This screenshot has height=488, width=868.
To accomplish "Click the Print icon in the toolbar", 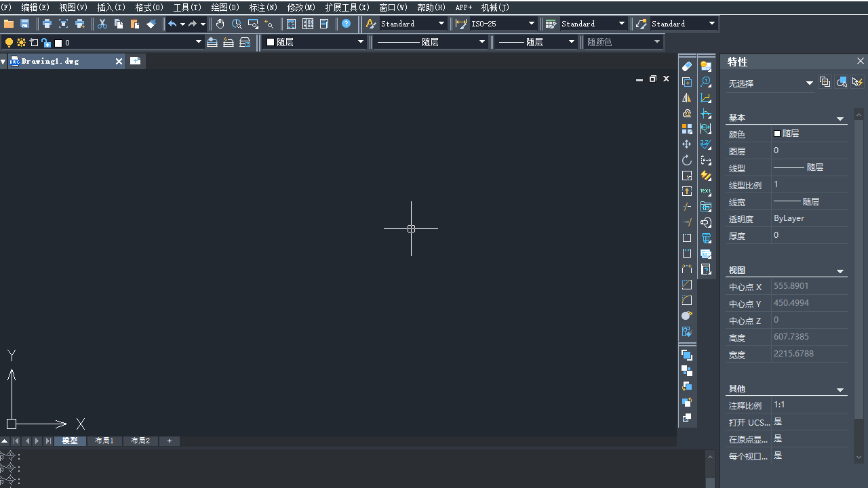I will point(47,24).
